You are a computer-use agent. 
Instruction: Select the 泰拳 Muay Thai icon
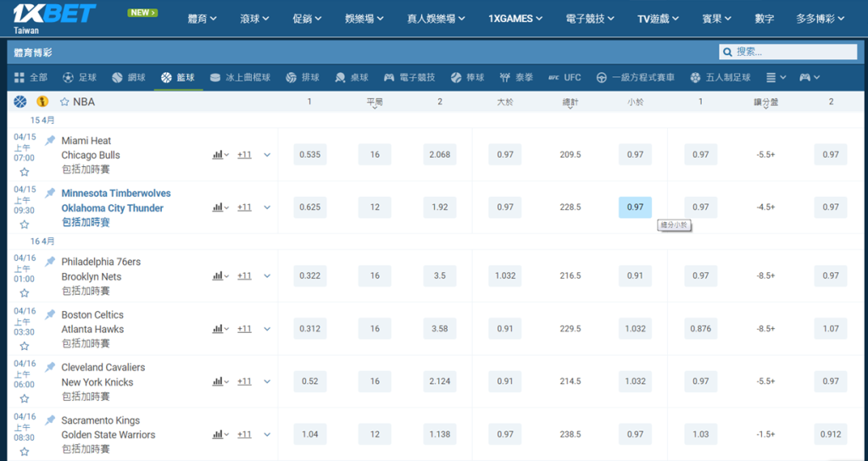coord(505,77)
